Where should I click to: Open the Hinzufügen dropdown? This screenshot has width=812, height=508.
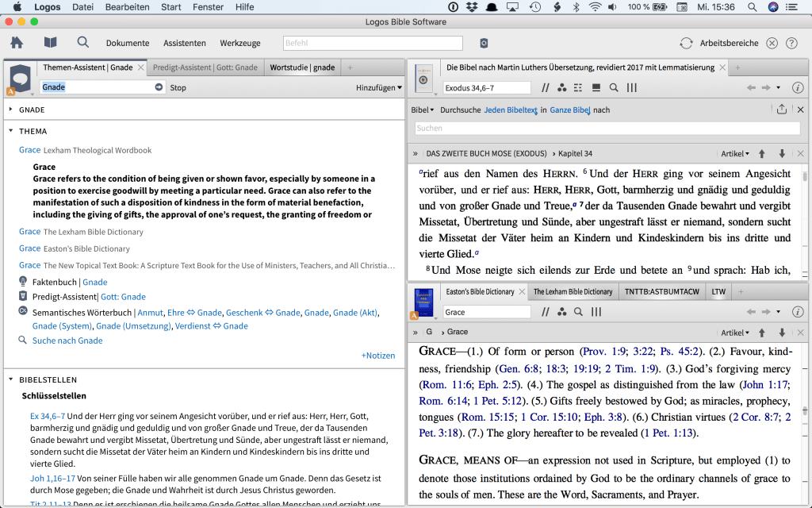[378, 87]
